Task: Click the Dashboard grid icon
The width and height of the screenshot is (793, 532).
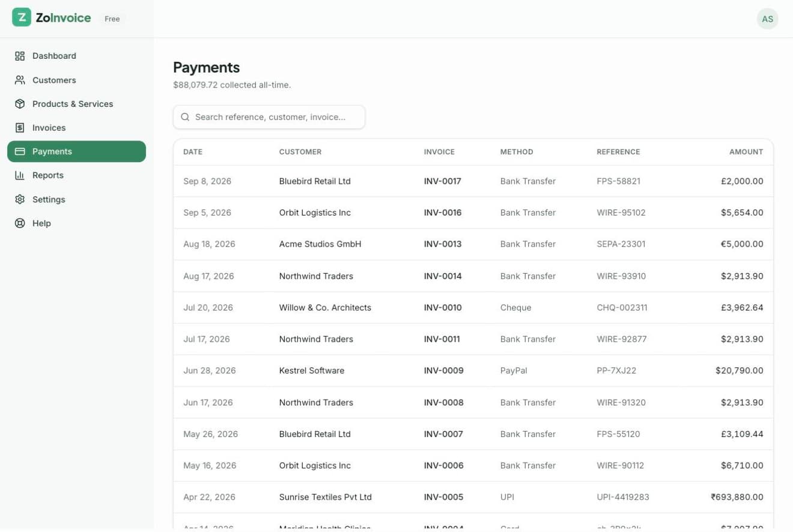Action: coord(20,56)
